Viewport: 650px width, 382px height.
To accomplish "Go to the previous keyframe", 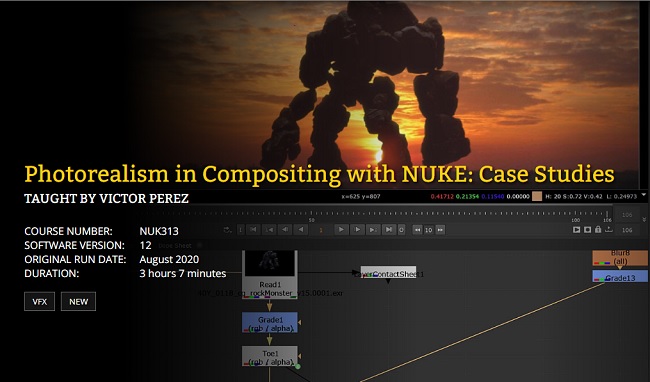I will coord(269,230).
